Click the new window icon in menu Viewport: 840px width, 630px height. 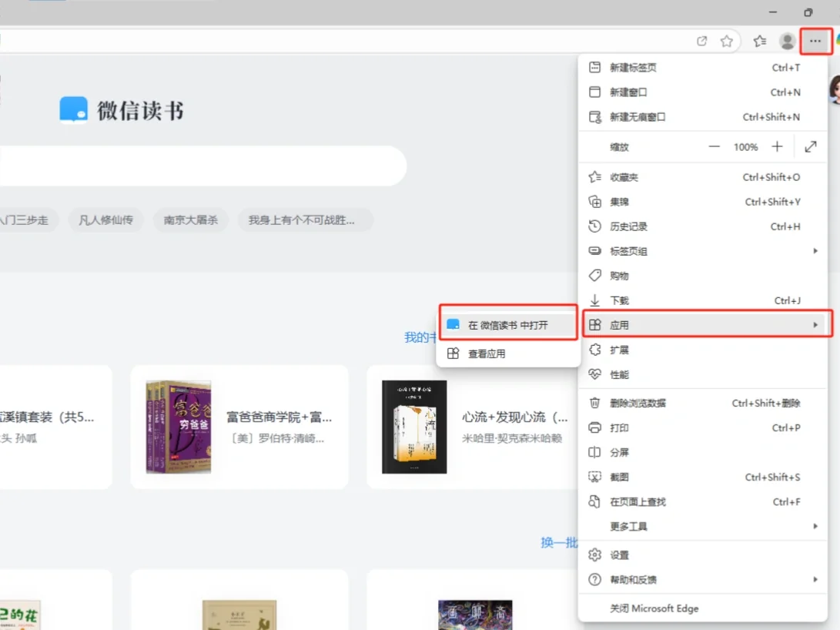coord(594,92)
